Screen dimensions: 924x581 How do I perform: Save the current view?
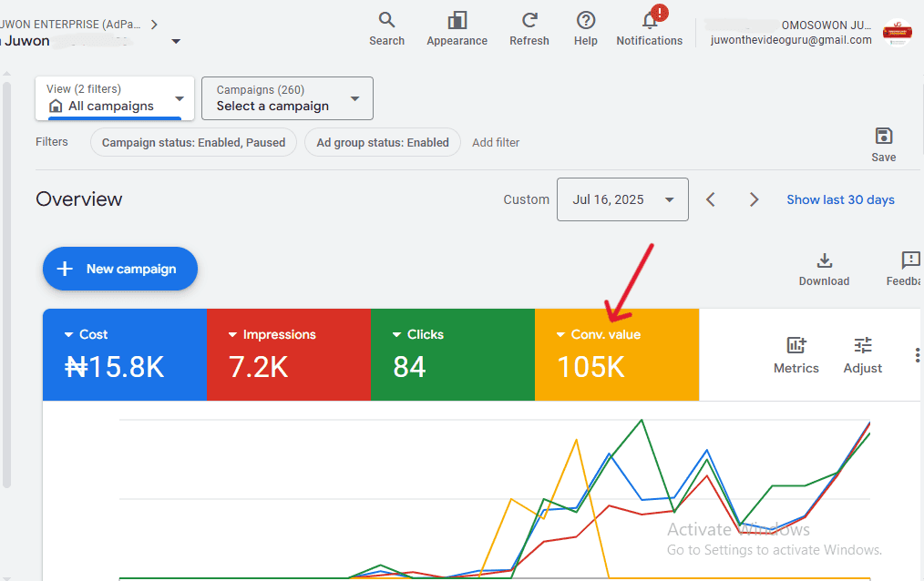pos(883,145)
